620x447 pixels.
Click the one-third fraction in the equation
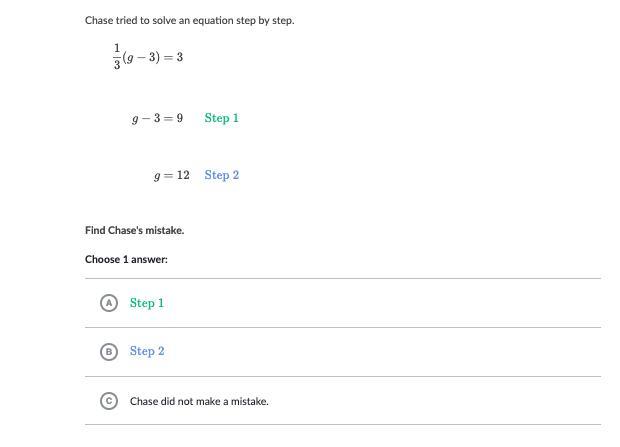coord(117,57)
